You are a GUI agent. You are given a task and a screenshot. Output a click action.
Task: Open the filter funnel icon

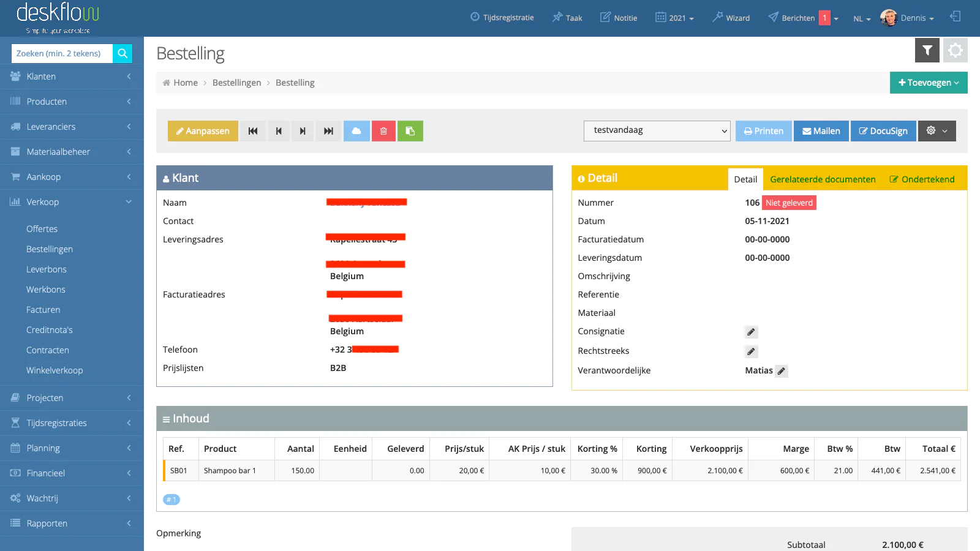coord(927,50)
